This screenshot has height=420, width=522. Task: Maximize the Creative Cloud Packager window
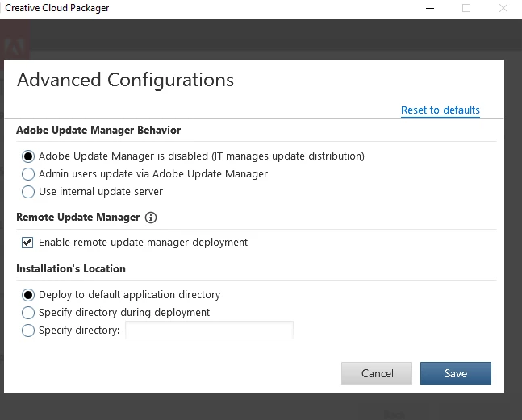click(x=466, y=8)
